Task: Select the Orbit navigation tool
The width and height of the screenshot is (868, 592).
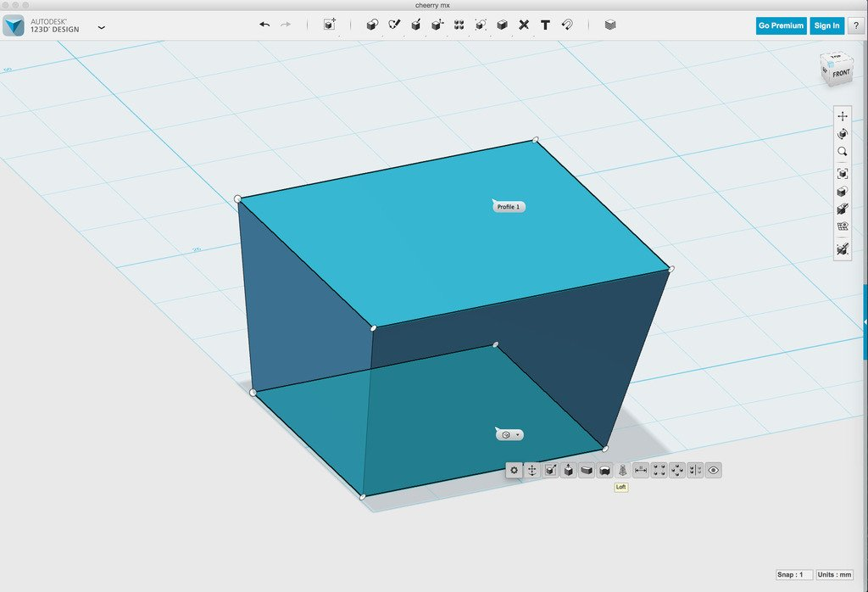Action: point(843,133)
